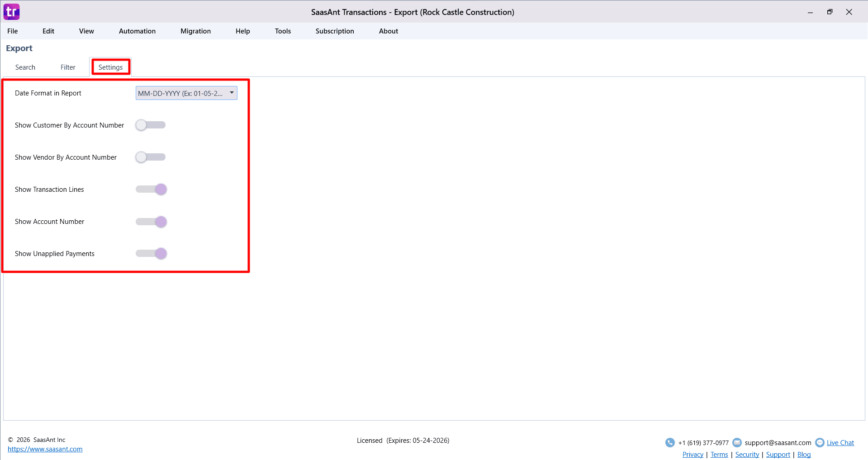
Task: Enable Show Customer By Account Number
Action: click(x=150, y=125)
